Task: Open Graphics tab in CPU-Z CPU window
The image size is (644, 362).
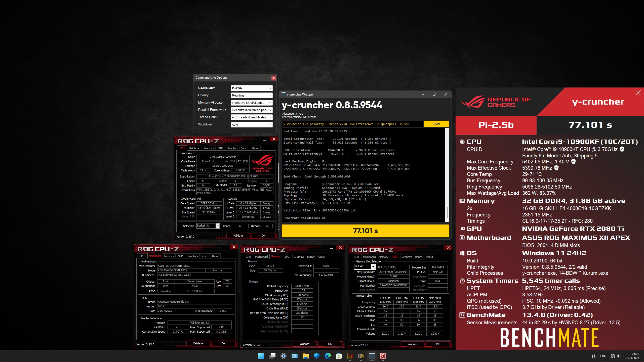Action: coord(232,148)
